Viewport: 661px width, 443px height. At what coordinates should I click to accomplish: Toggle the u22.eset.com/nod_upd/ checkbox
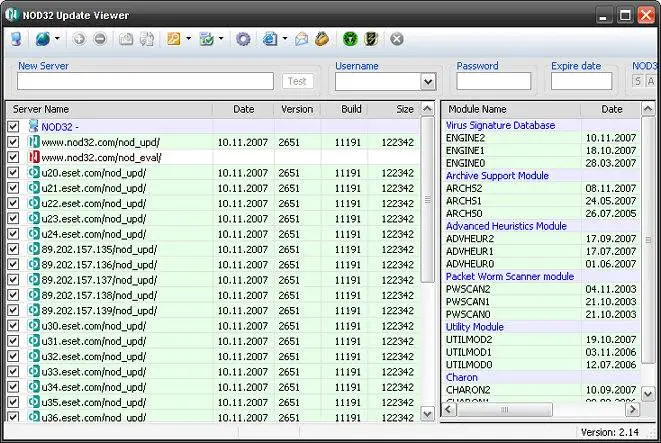[x=13, y=203]
